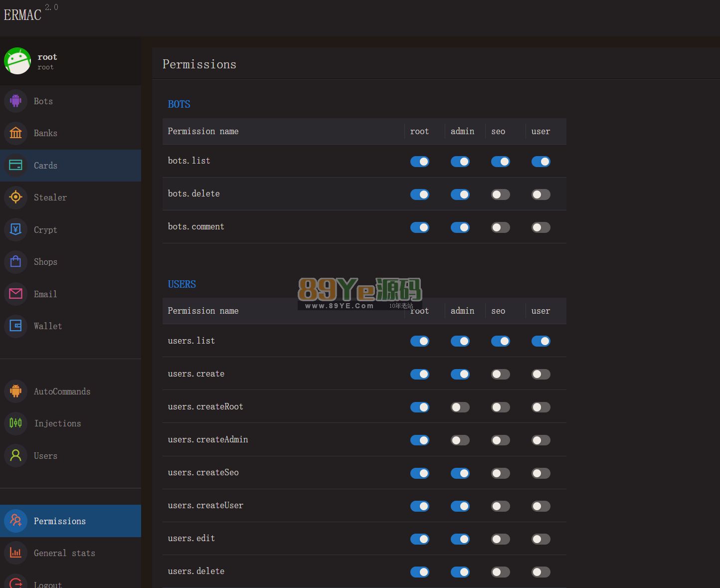This screenshot has width=720, height=588.
Task: Click the ERMAC logo title
Action: pos(23,15)
